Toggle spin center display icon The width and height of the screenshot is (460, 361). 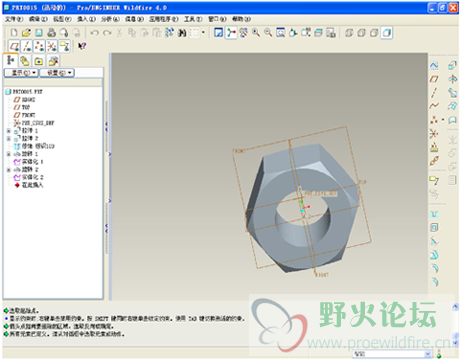[231, 33]
